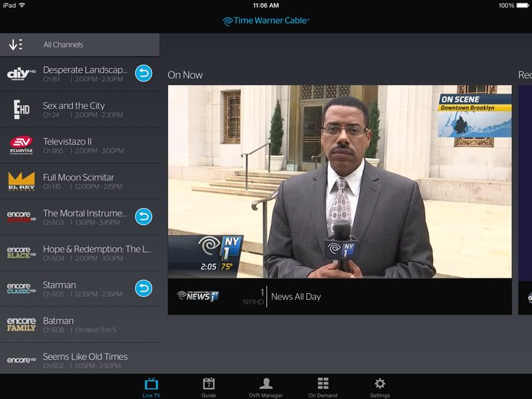Select the E! HD channel logo
Viewport: 532px width, 399px height.
[21, 109]
